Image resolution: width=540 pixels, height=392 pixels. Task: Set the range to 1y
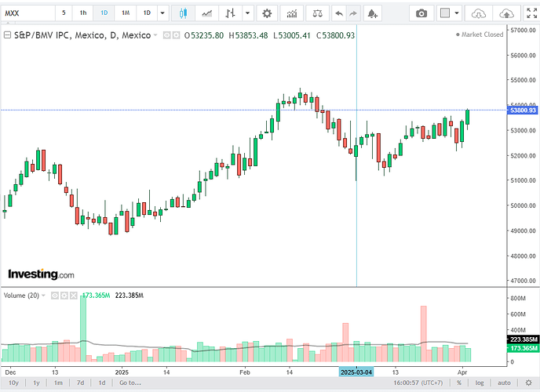click(36, 383)
